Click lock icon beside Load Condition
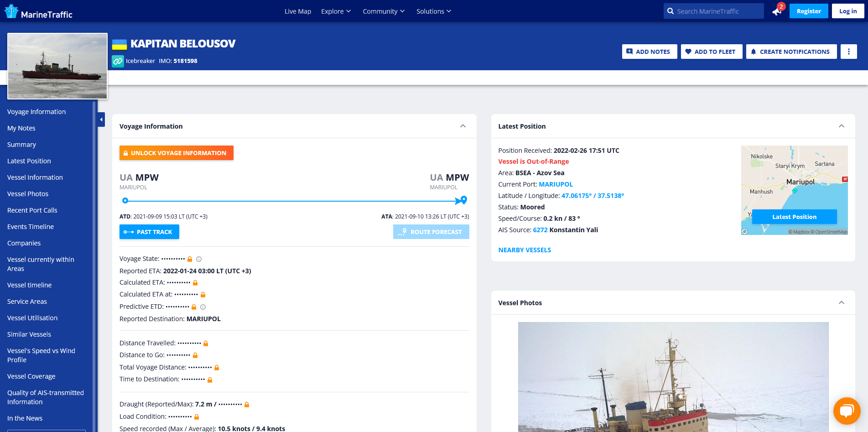 (197, 417)
